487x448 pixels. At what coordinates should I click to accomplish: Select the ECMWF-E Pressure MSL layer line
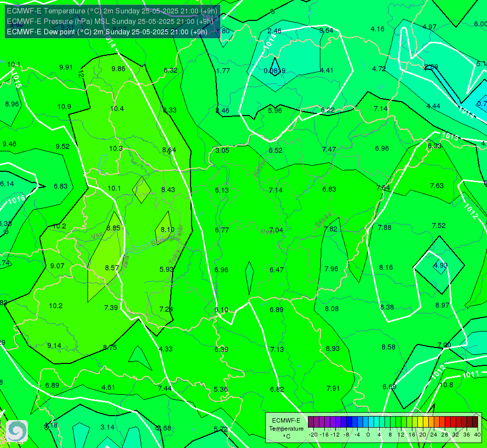[x=110, y=21]
